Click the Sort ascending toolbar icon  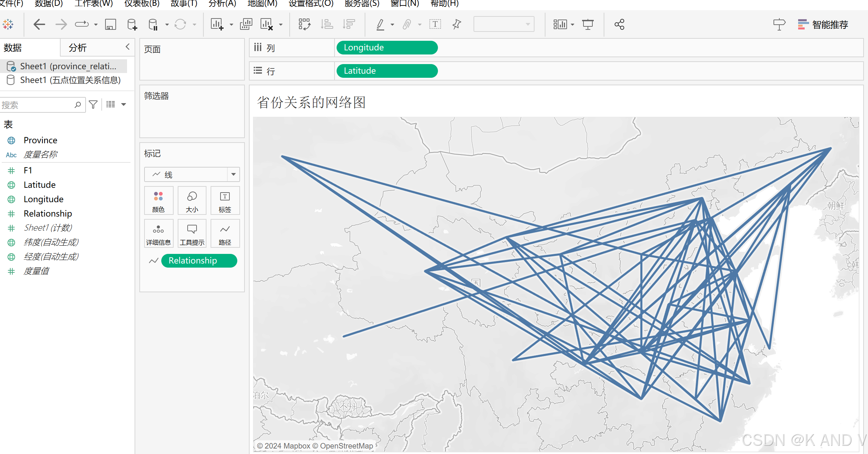(327, 25)
